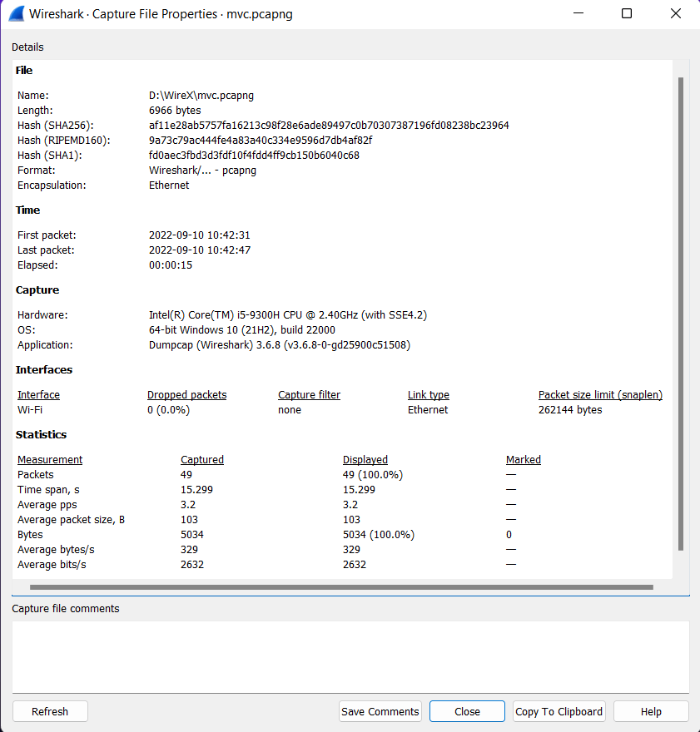Viewport: 700px width, 732px height.
Task: Click the Marked column header
Action: tap(524, 459)
